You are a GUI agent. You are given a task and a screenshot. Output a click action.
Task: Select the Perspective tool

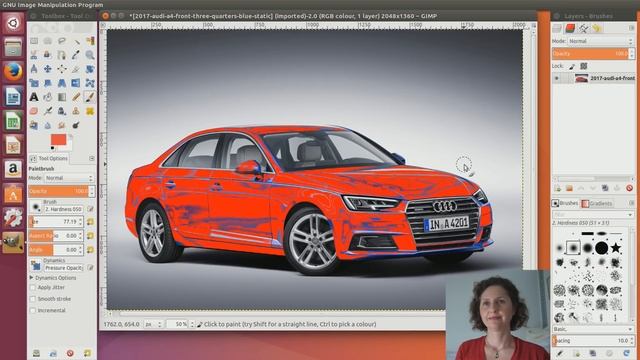click(62, 83)
